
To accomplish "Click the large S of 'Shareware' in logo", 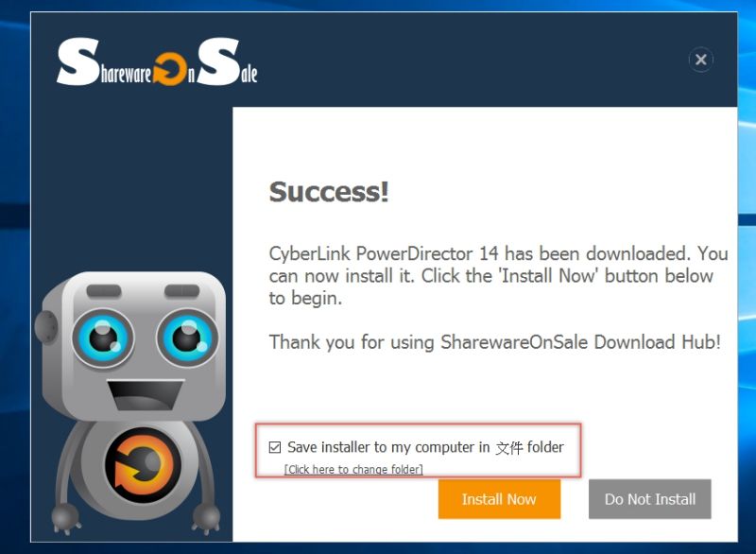I will 78,61.
